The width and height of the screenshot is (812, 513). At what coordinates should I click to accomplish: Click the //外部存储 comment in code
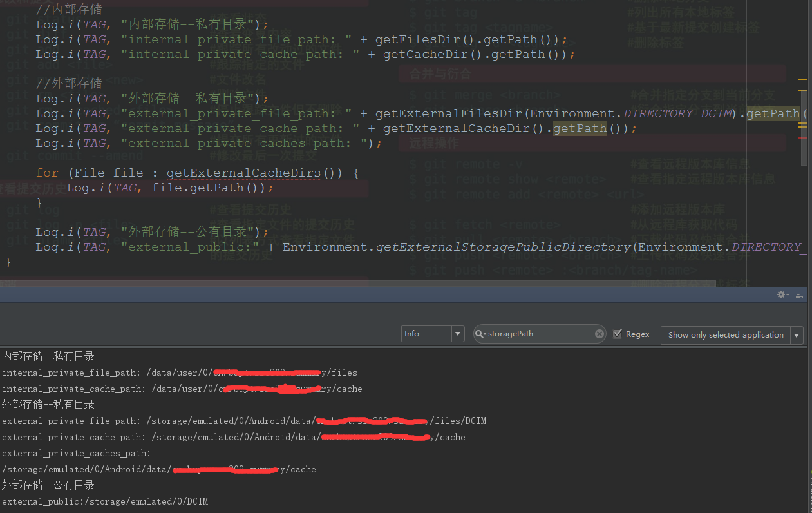69,83
